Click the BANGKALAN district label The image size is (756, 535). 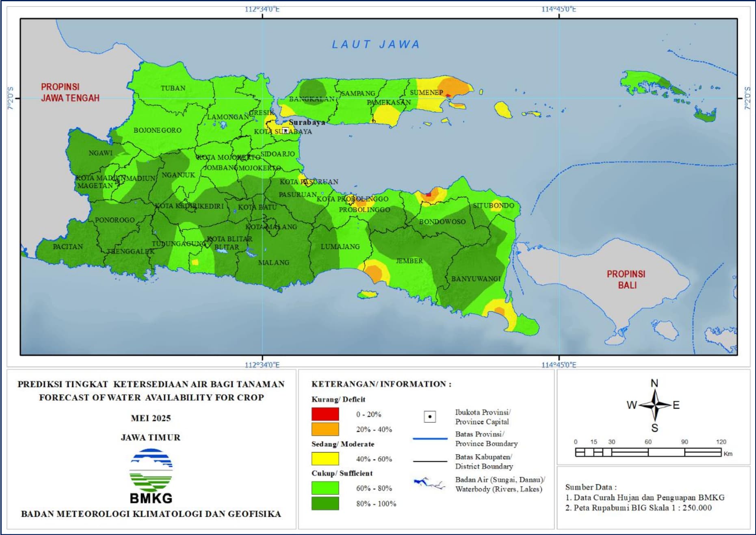click(x=312, y=99)
